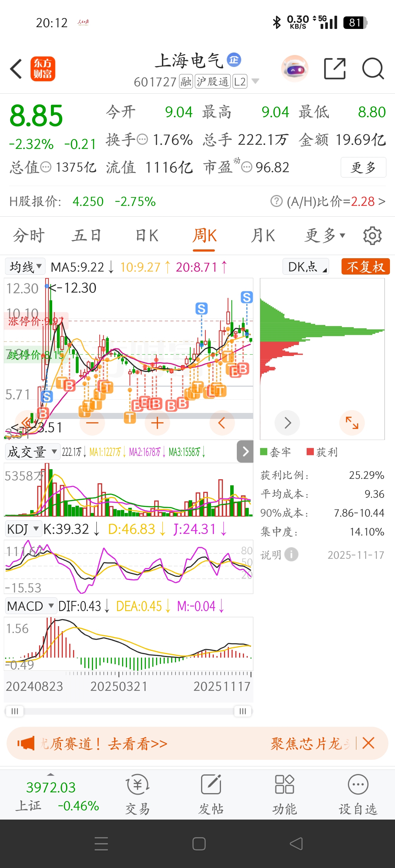This screenshot has height=868, width=395.
Task: Close the promotional banner
Action: point(368,743)
